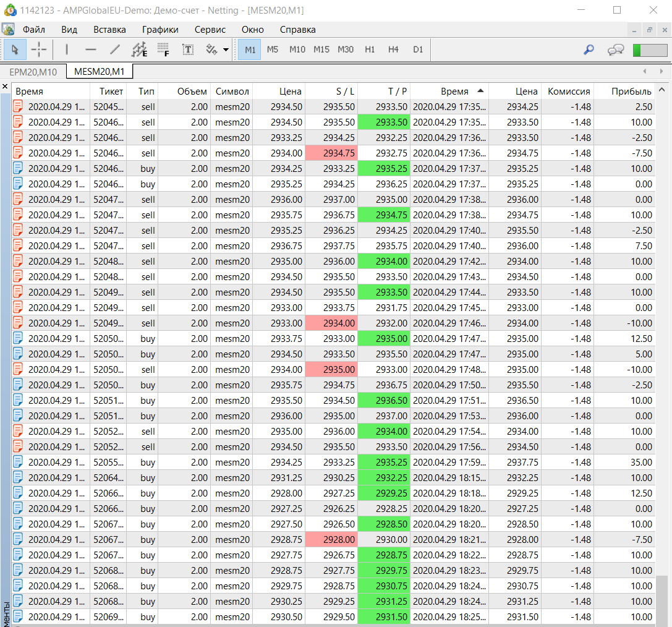Activate the crosshair tool
This screenshot has width=672, height=627.
click(x=39, y=49)
